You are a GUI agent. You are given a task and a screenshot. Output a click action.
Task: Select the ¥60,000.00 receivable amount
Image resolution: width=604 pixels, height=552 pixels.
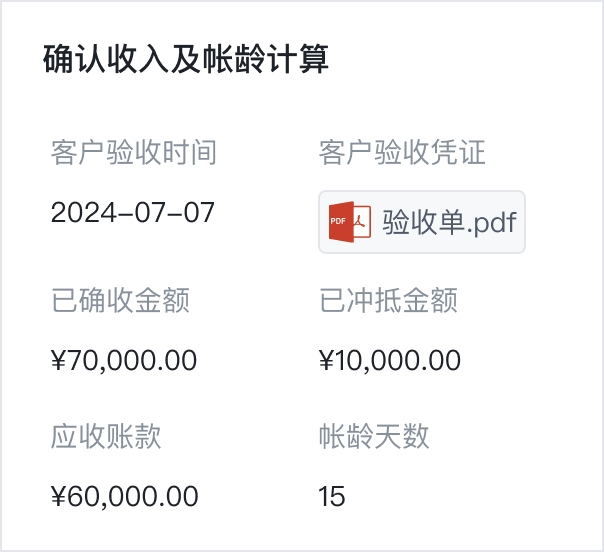point(124,496)
